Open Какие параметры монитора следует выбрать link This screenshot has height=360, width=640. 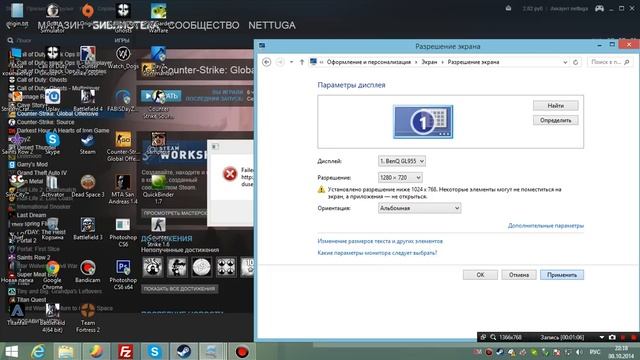tap(377, 253)
